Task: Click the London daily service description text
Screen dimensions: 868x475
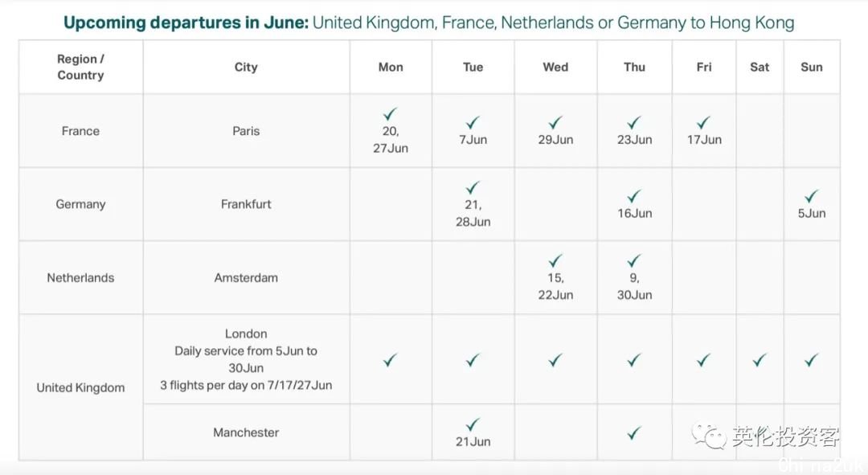Action: pos(246,359)
